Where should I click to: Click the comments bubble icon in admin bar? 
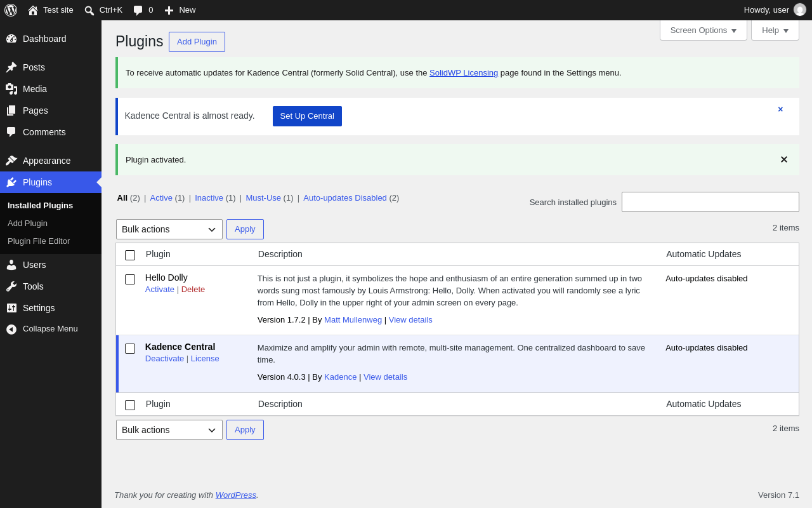[138, 10]
